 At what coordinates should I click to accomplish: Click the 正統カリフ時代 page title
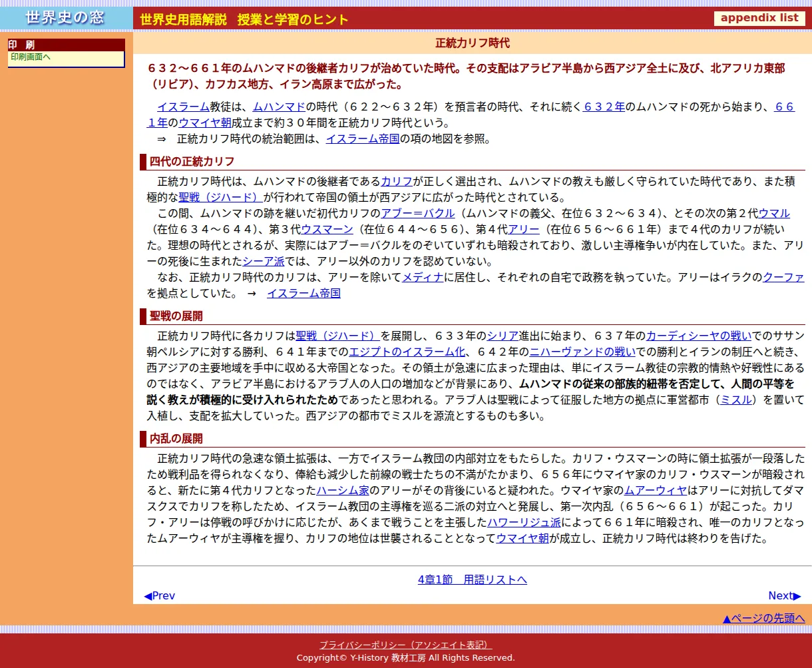point(473,43)
